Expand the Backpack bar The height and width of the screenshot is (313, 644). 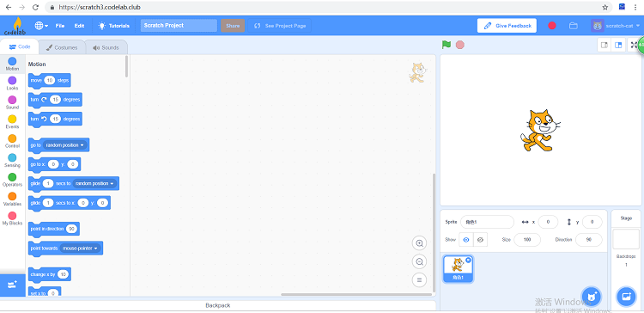pyautogui.click(x=218, y=305)
